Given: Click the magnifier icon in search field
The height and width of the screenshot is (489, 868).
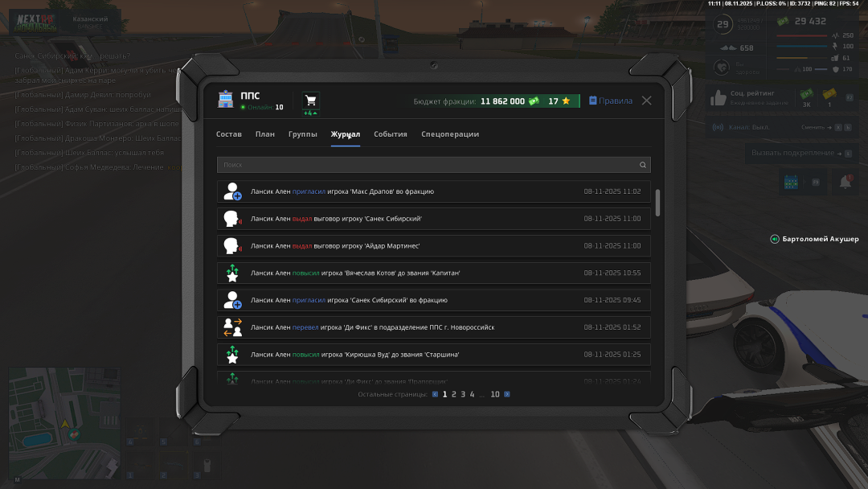Looking at the screenshot, I should pyautogui.click(x=642, y=165).
